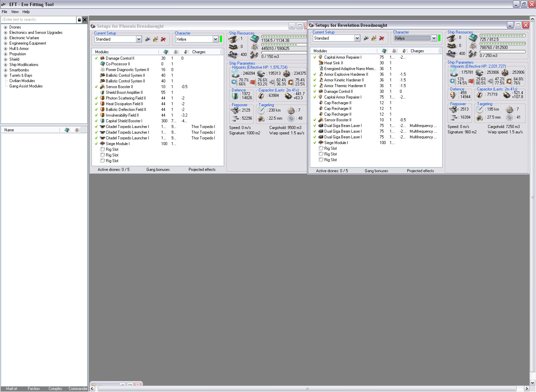Click Gang bonuses in Phoenix window

(x=158, y=170)
